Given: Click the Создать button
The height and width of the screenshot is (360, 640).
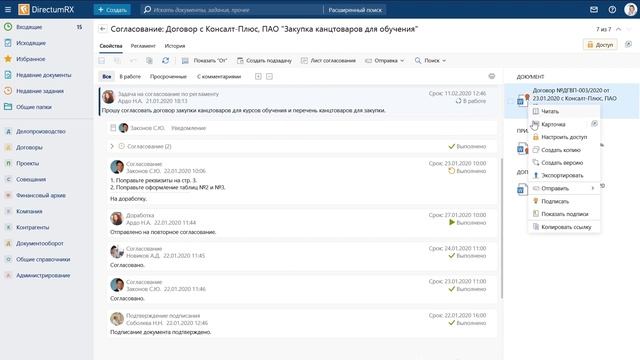Looking at the screenshot, I should (x=112, y=9).
